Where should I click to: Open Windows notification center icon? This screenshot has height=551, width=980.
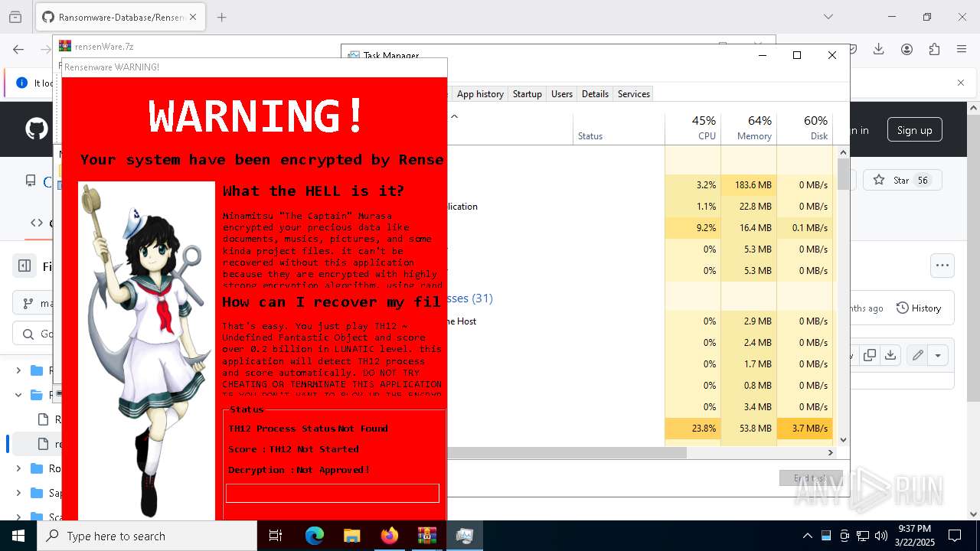tap(955, 536)
